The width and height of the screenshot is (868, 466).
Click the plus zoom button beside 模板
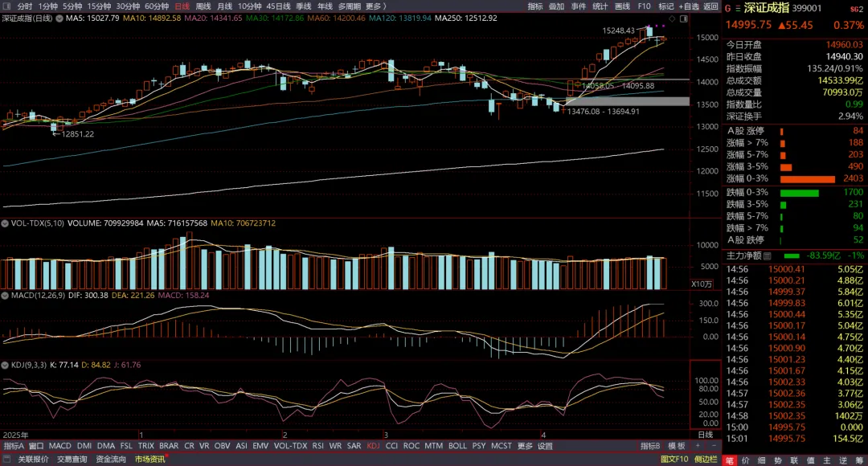(698, 446)
